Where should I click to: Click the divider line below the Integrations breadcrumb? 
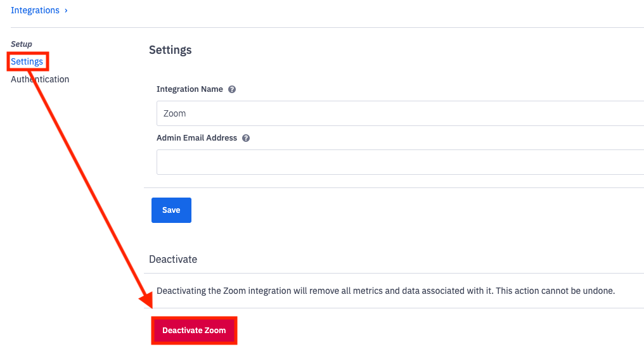tap(317, 27)
